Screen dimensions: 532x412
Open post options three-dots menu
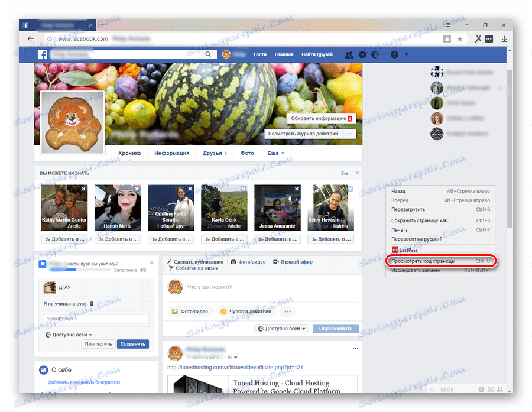point(355,349)
